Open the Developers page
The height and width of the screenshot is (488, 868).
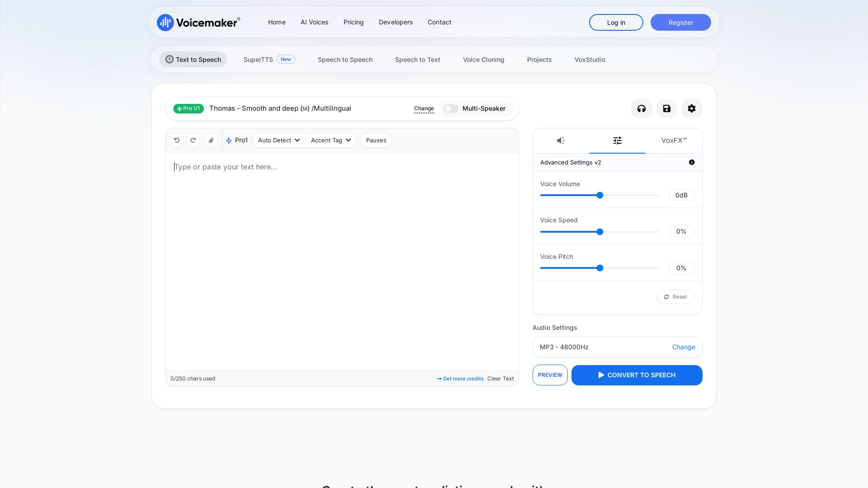pyautogui.click(x=396, y=22)
